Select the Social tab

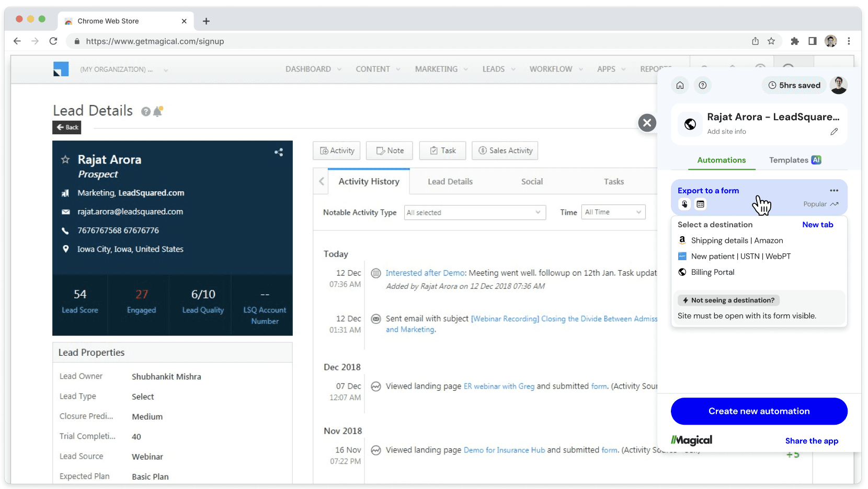532,181
